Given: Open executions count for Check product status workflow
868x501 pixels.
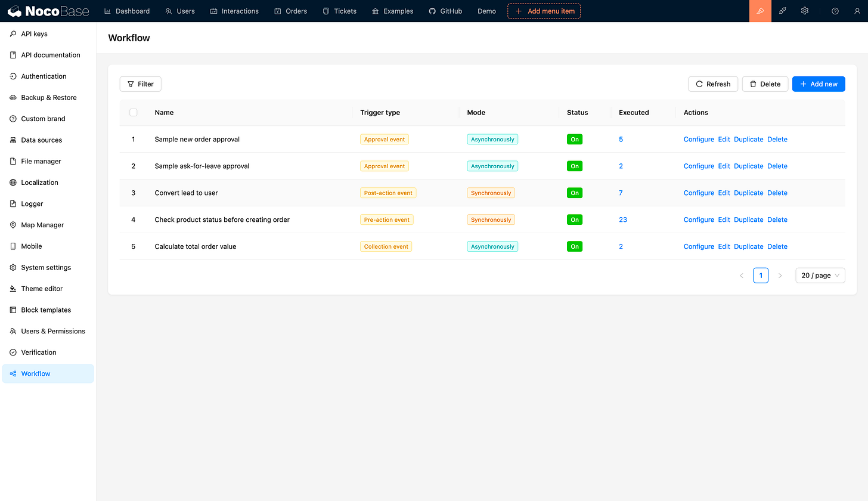Looking at the screenshot, I should tap(622, 219).
